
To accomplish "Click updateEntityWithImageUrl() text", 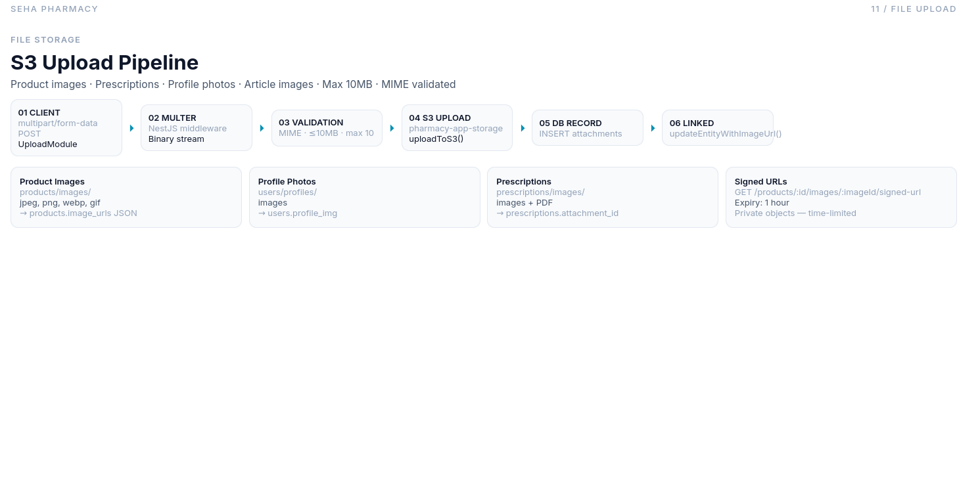I will [x=726, y=134].
